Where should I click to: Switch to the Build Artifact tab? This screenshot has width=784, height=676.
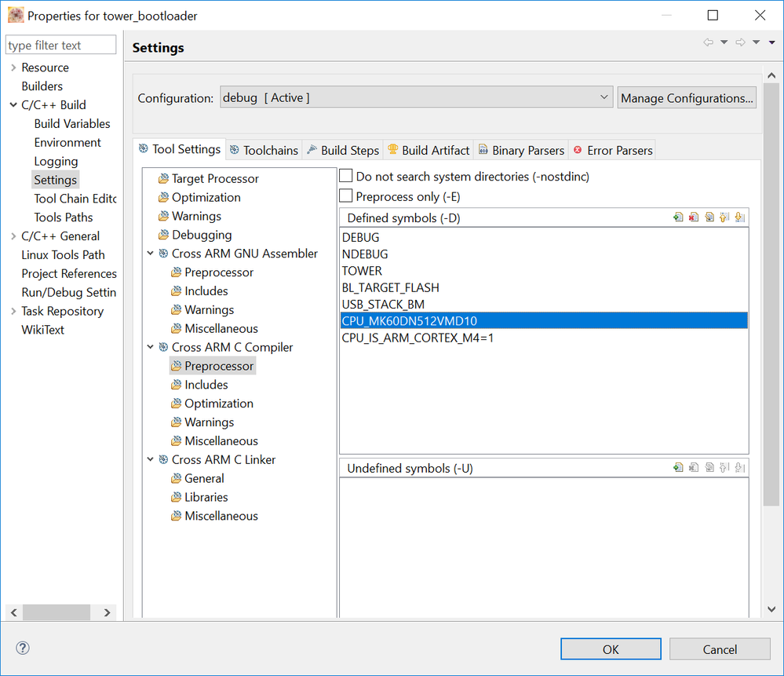pos(428,150)
